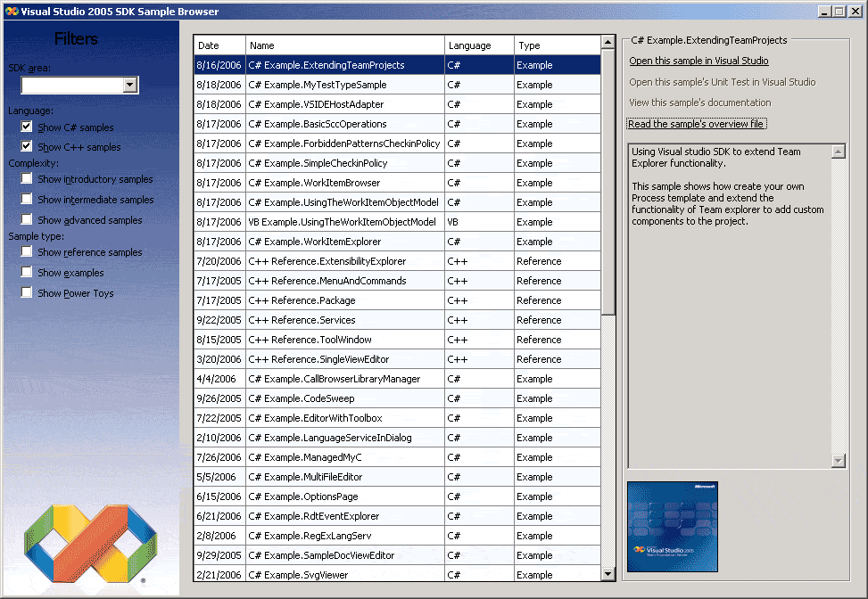Image resolution: width=868 pixels, height=599 pixels.
Task: Click the Visual Studio 2005 box thumbnail
Action: pos(672,527)
